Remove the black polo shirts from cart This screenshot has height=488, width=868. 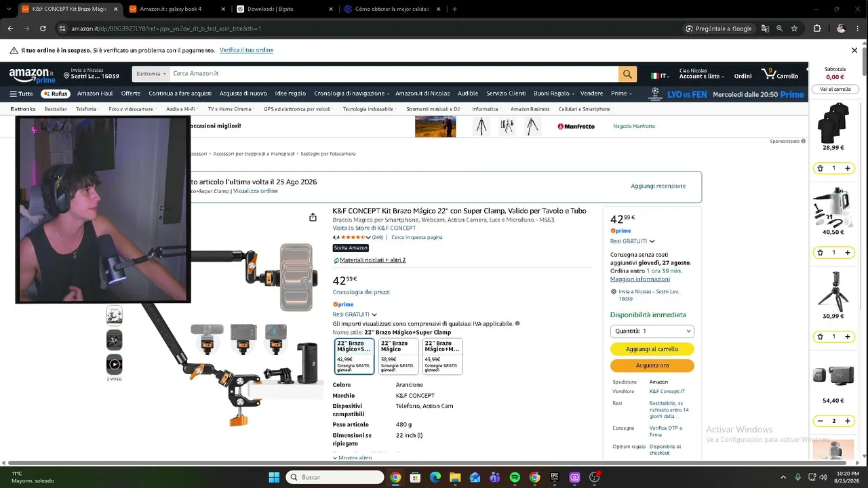point(820,168)
